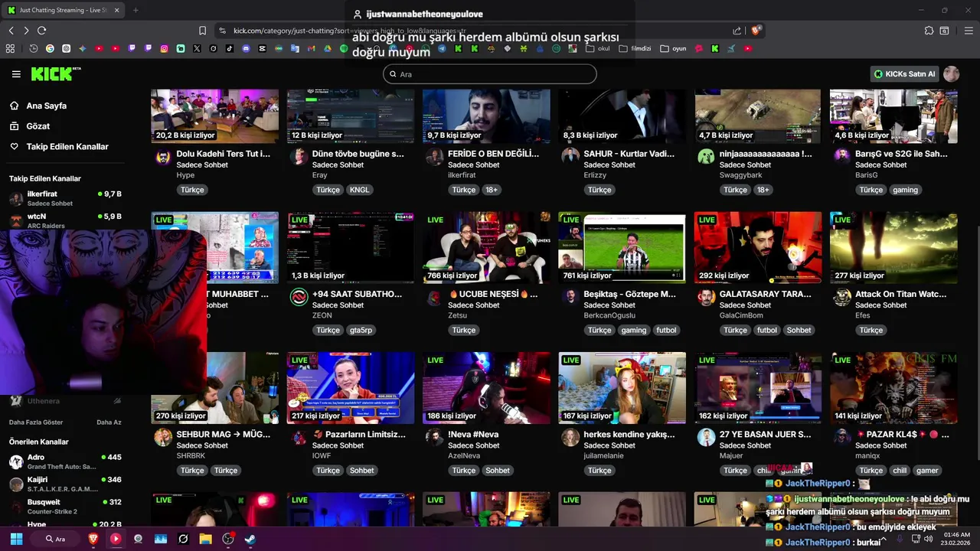
Task: Open Steam from the taskbar
Action: 250,539
